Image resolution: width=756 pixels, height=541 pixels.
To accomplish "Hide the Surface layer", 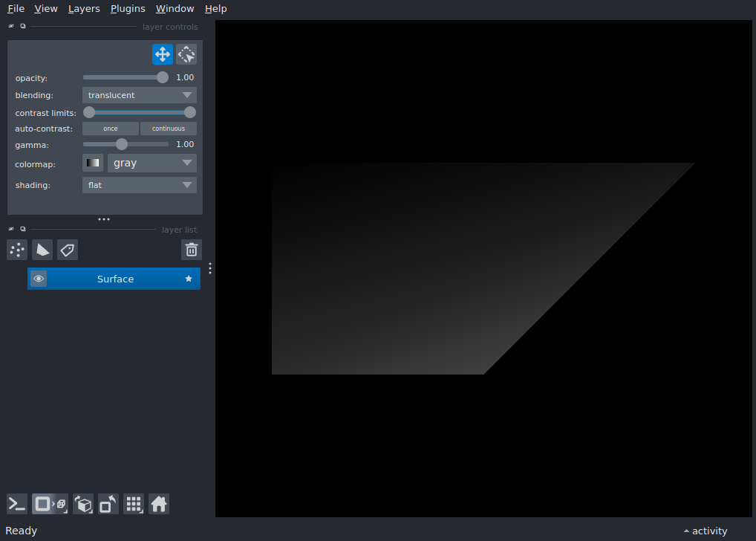I will [39, 278].
